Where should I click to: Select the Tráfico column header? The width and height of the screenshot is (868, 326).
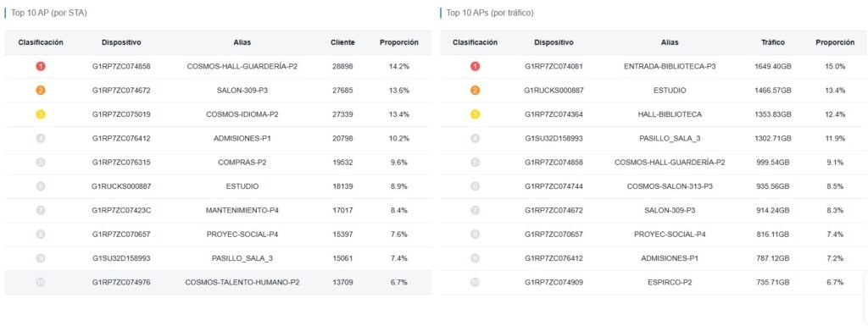[773, 42]
